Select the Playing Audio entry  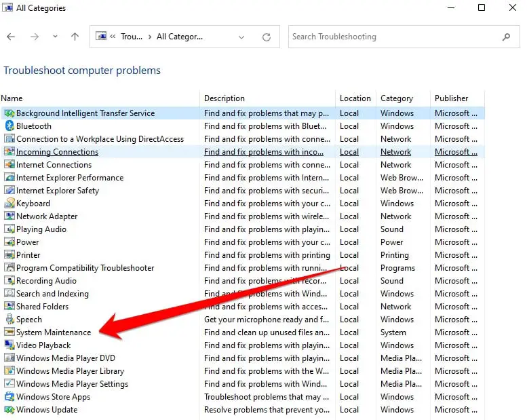(x=41, y=229)
